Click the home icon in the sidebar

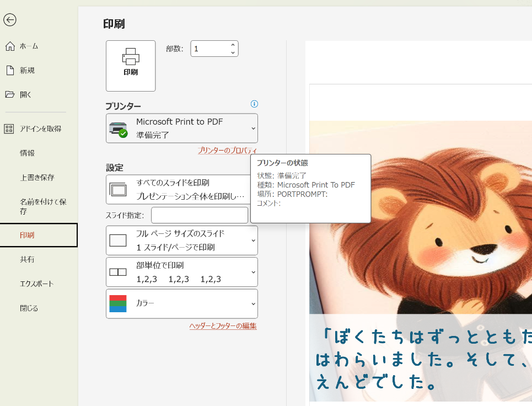[x=10, y=46]
